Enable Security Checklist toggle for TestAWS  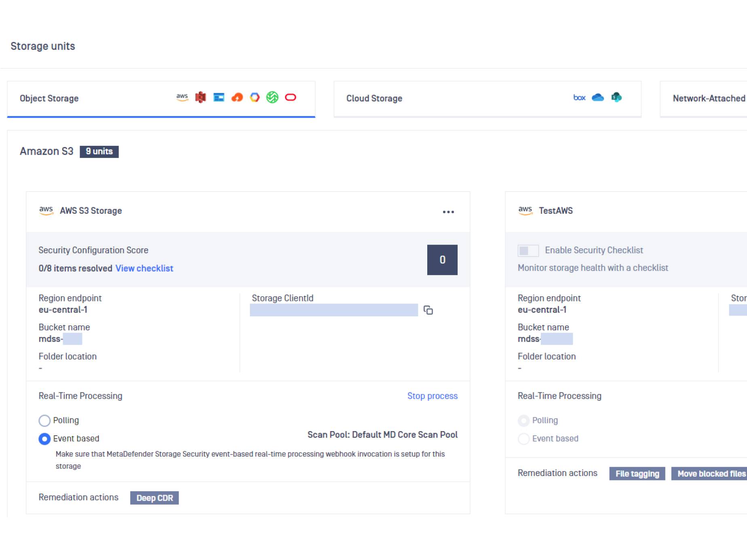click(528, 251)
